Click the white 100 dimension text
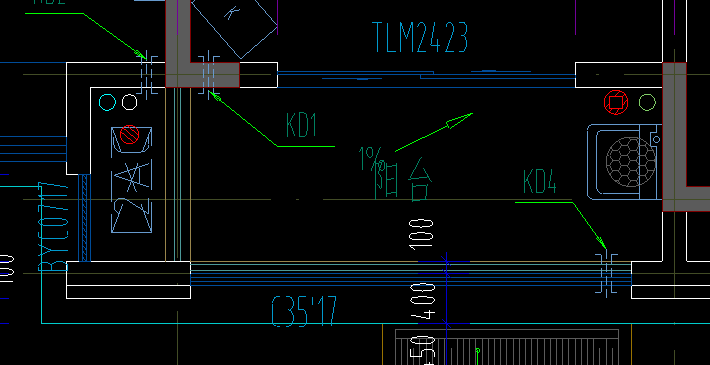The height and width of the screenshot is (365, 710). (421, 235)
